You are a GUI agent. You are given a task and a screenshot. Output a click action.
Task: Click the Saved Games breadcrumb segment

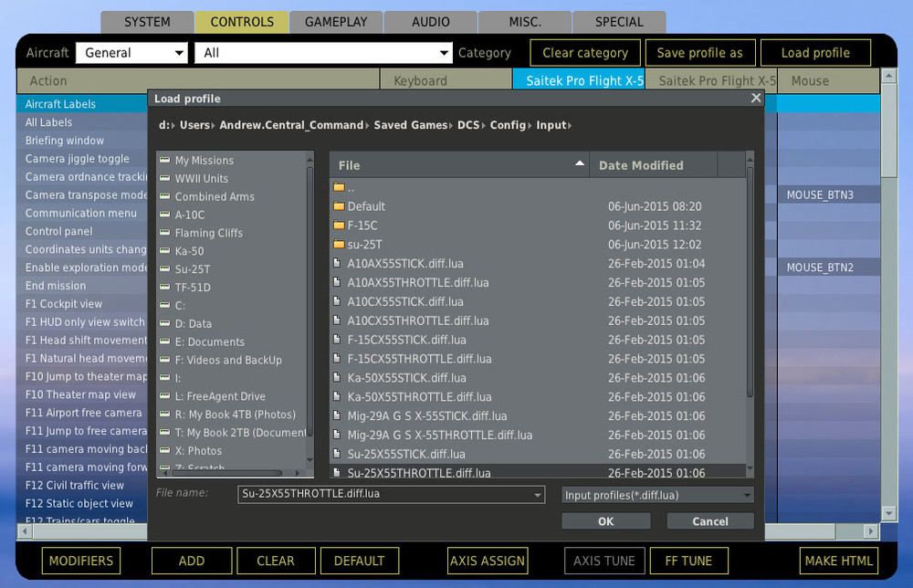[x=411, y=124]
